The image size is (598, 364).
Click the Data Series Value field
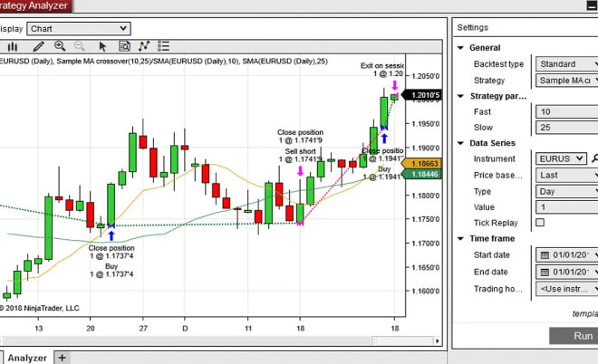pyautogui.click(x=566, y=207)
